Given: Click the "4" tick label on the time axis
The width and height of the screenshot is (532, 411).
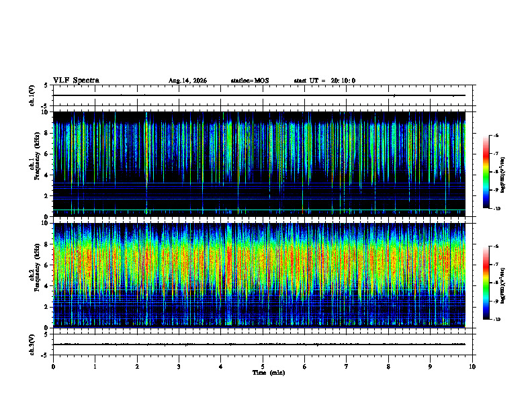Looking at the screenshot, I should pos(221,367).
